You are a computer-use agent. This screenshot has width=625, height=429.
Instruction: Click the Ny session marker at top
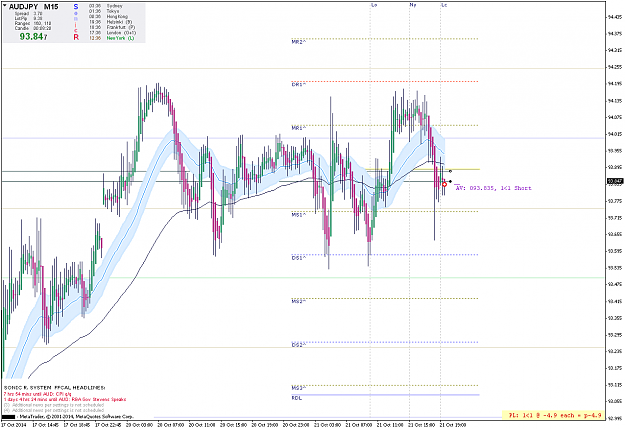point(413,5)
